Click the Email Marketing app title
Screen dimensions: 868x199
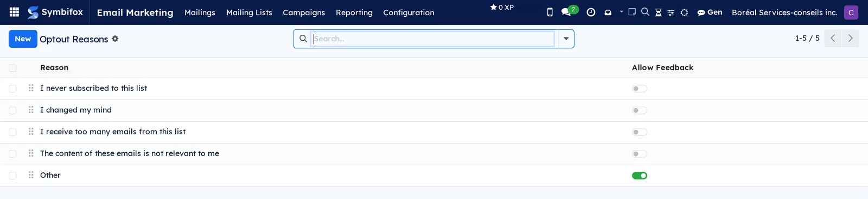135,12
